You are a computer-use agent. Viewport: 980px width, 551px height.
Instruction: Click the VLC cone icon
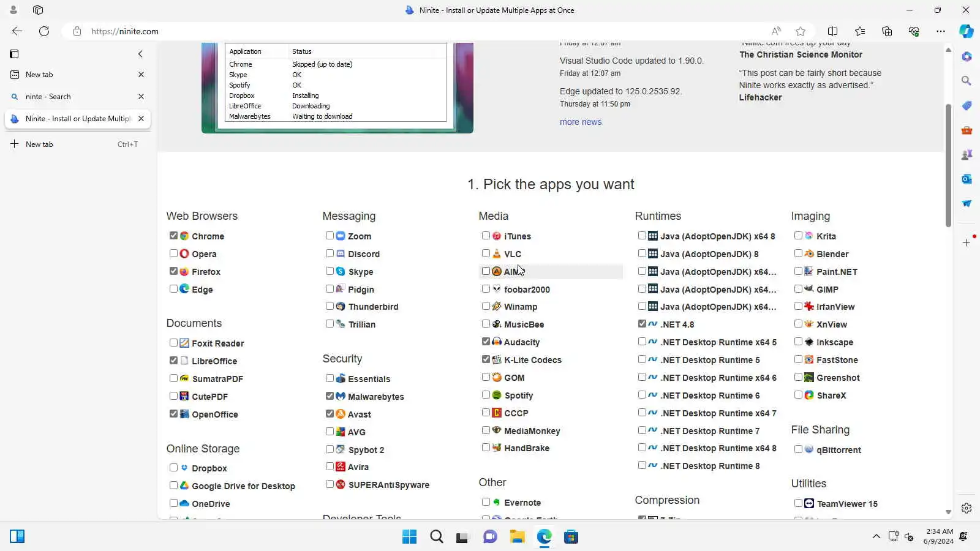click(x=497, y=253)
